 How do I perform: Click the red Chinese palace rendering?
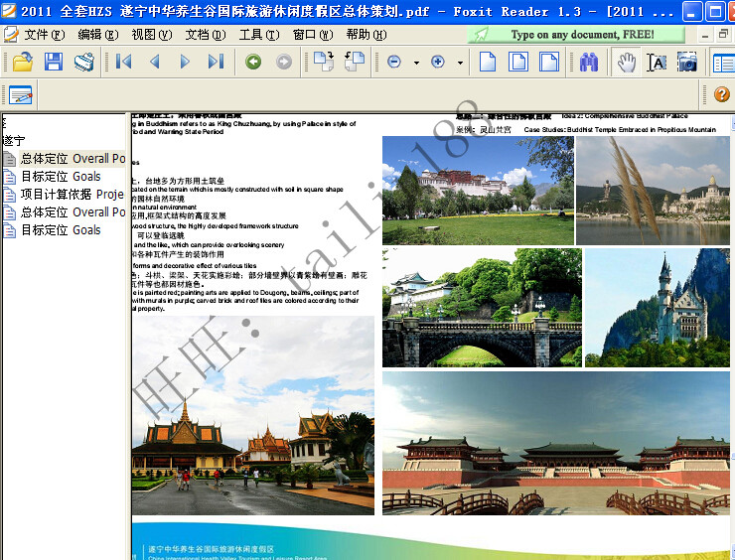(556, 443)
